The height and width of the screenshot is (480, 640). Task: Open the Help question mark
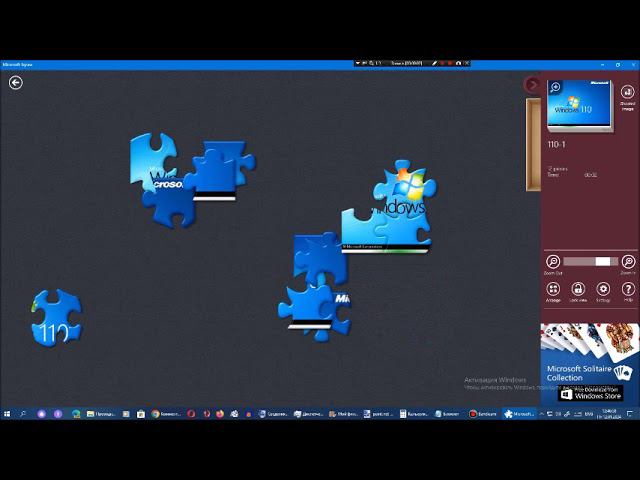pyautogui.click(x=628, y=289)
